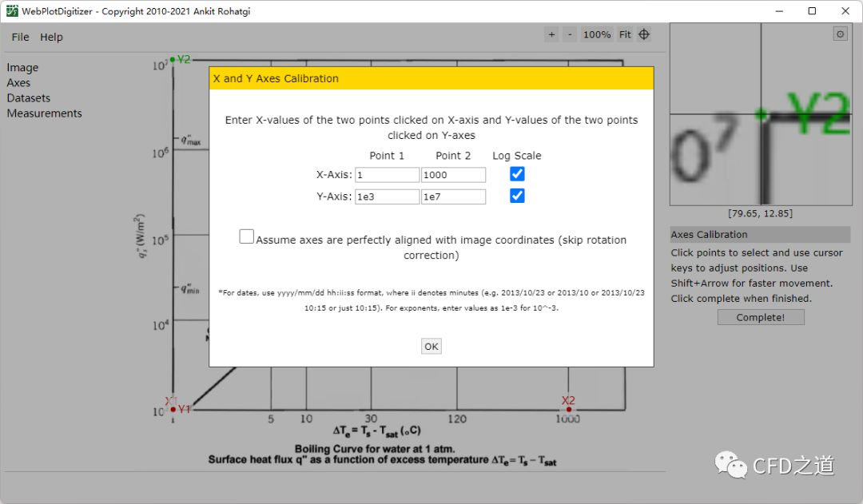Expand the Datasets sidebar item
Viewport: 863px width, 504px height.
click(x=29, y=98)
